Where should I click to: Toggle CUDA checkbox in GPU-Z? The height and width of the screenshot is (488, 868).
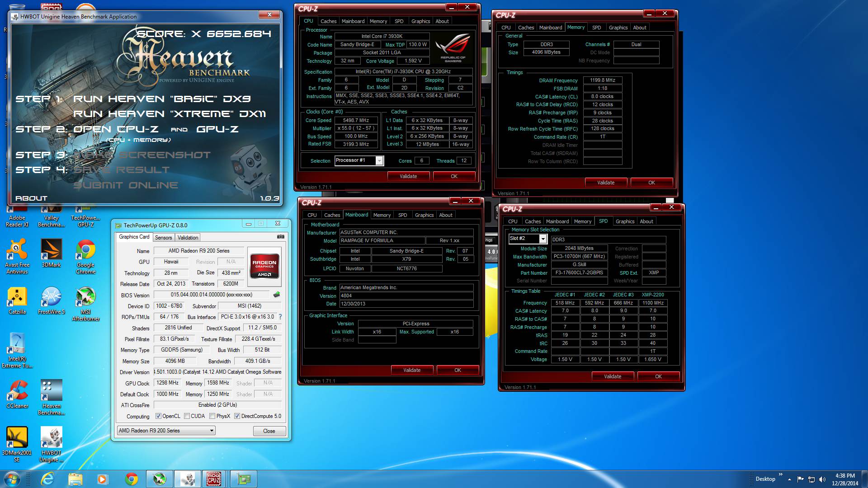(x=187, y=416)
